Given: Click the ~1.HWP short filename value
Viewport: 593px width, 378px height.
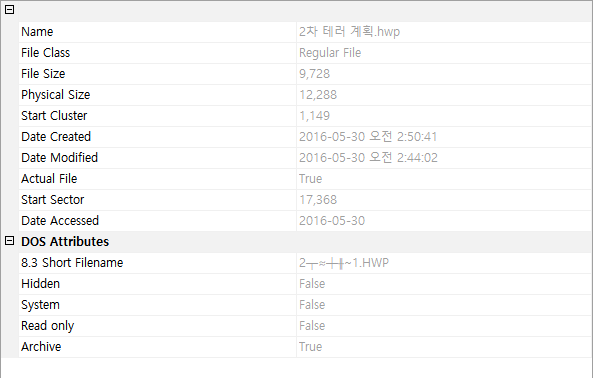Looking at the screenshot, I should 344,263.
